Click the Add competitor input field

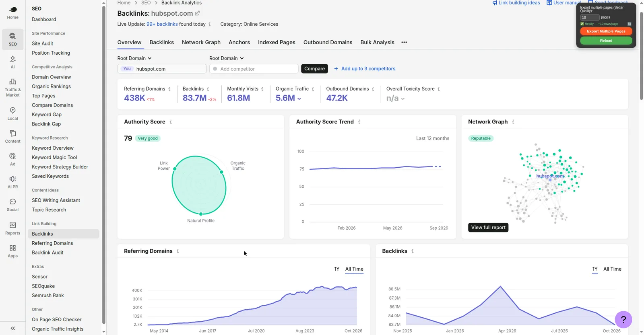[x=254, y=69]
